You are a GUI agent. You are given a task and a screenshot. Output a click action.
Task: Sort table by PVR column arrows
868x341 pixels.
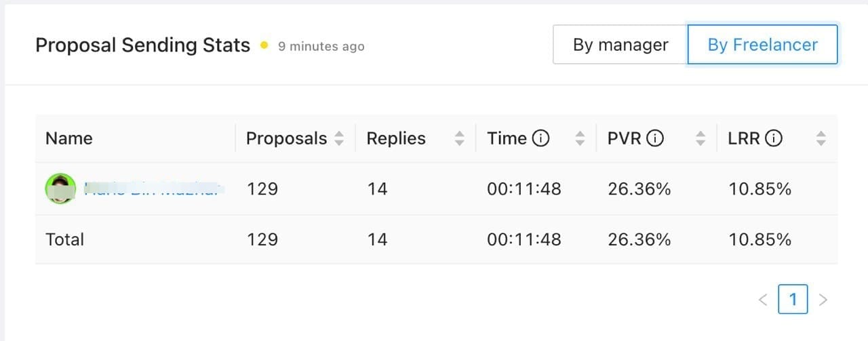coord(701,139)
